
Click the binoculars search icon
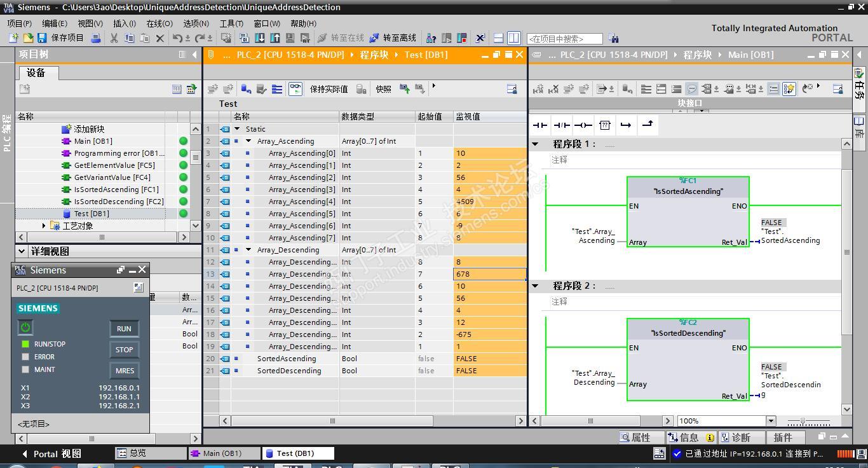pos(613,38)
